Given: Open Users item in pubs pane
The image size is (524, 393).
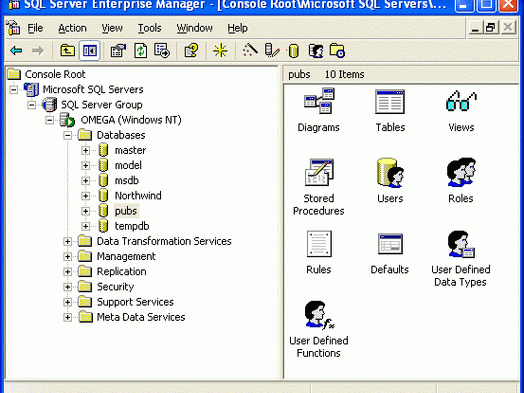Looking at the screenshot, I should point(390,181).
